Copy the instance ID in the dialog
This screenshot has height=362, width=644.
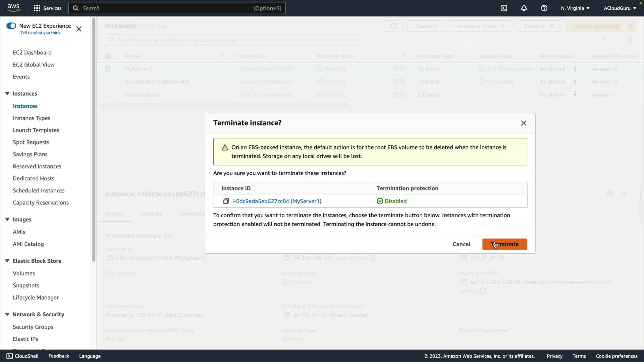tap(226, 201)
